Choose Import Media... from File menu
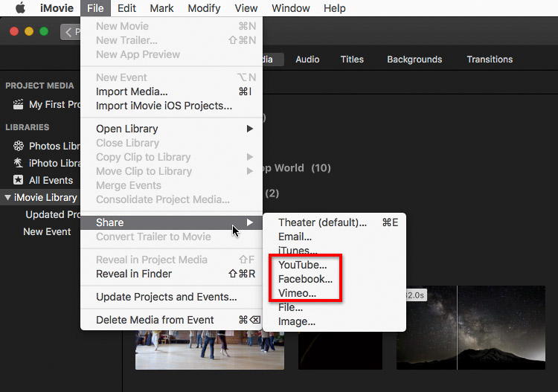 tap(172, 91)
